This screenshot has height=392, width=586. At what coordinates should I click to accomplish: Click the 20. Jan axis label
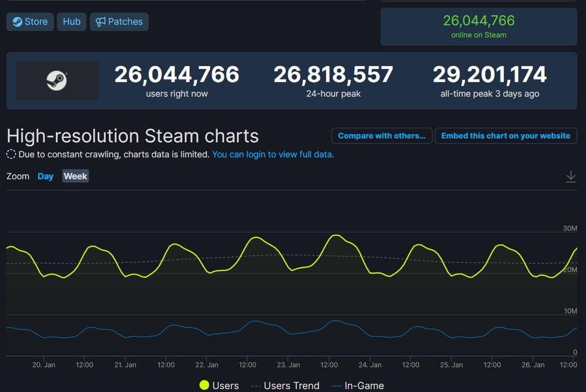44,365
